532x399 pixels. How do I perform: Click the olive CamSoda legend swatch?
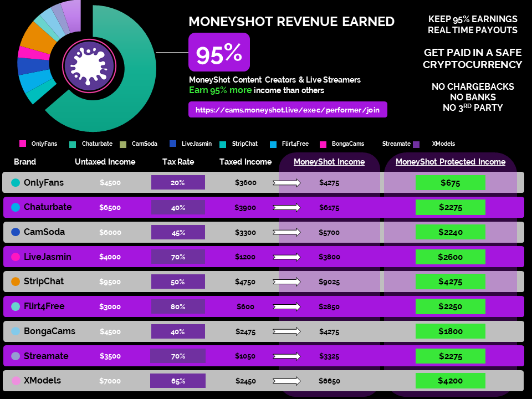coord(123,145)
